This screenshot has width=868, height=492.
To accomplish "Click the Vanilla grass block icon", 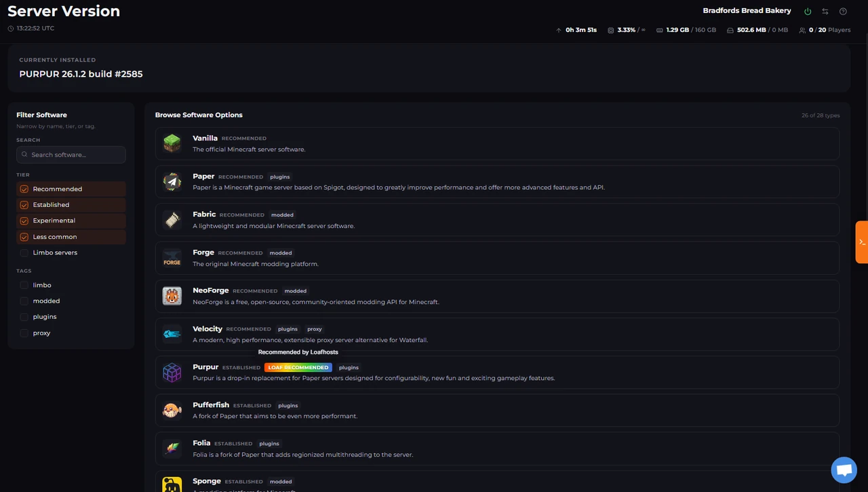I will 172,143.
